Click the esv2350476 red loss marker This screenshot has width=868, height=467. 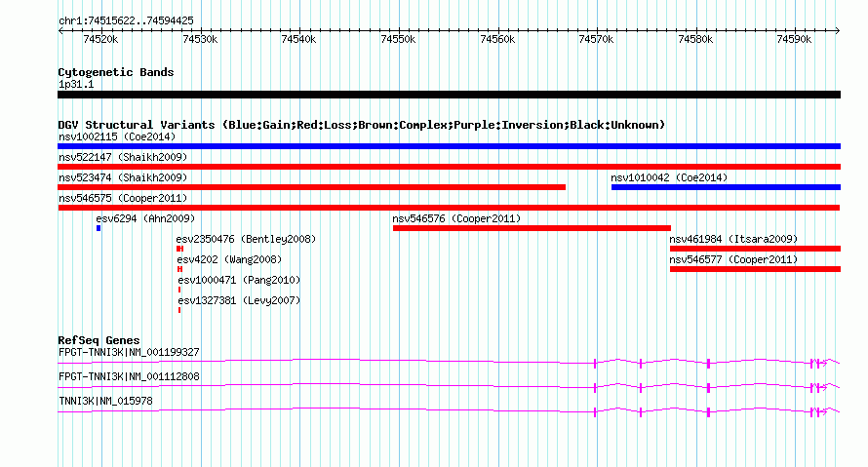tap(179, 249)
